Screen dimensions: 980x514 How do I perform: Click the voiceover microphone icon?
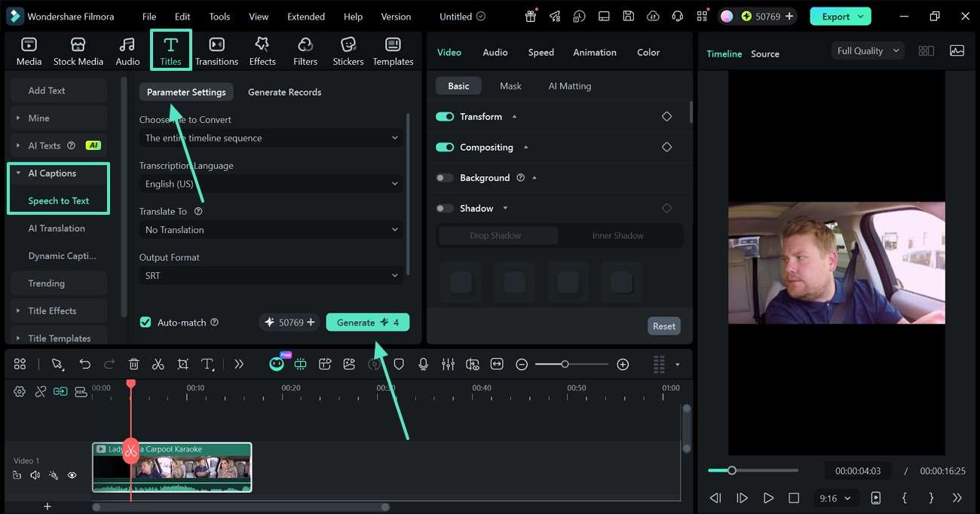[x=424, y=364]
